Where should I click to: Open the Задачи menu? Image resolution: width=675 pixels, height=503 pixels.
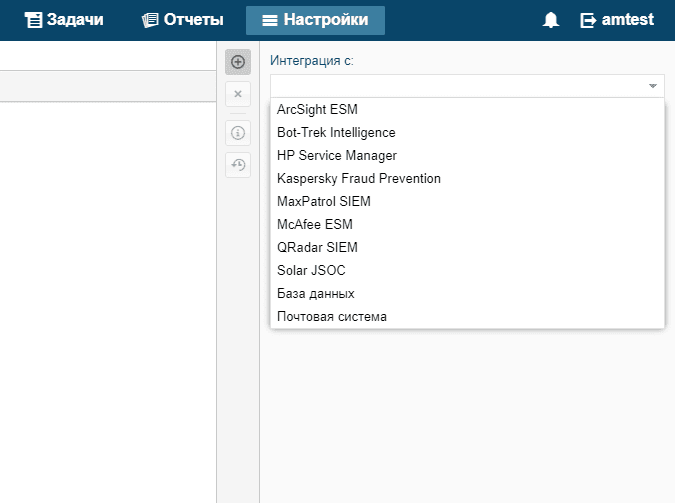click(65, 20)
